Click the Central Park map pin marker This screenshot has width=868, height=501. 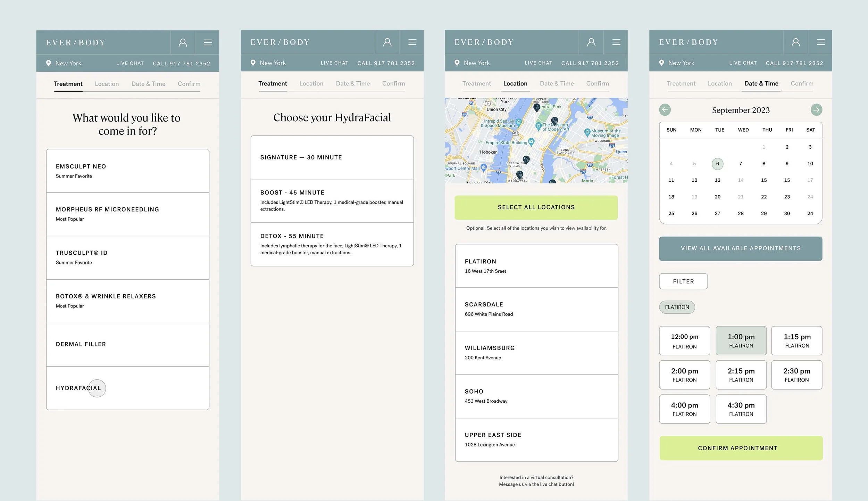(x=537, y=107)
